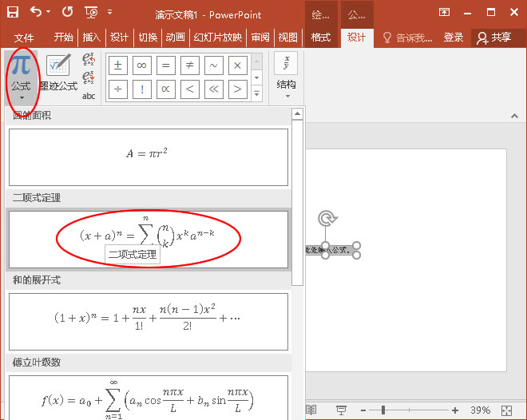Screen dimensions: 527x420
Task: Open the 文件 (File) menu
Action: click(25, 38)
